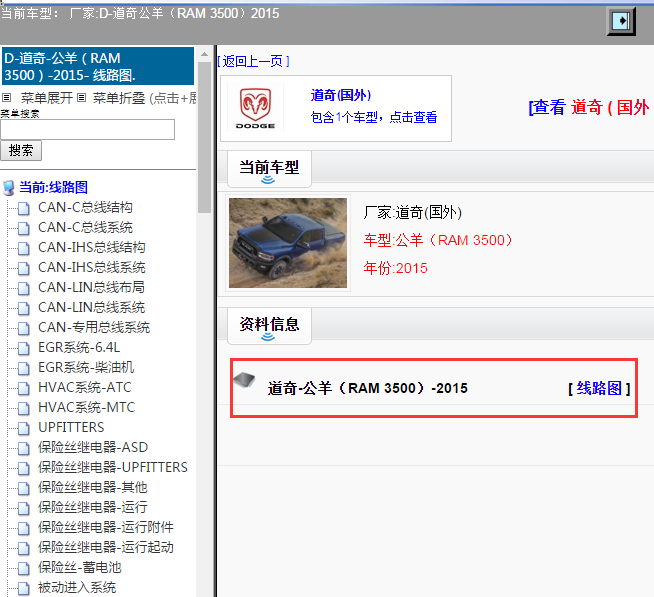Select 保险丝继电器-运行 entry
This screenshot has height=597, width=654.
tap(93, 508)
